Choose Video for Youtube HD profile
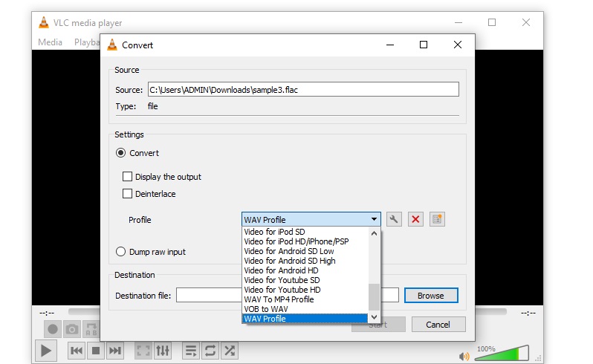The width and height of the screenshot is (593, 364). coord(305,290)
